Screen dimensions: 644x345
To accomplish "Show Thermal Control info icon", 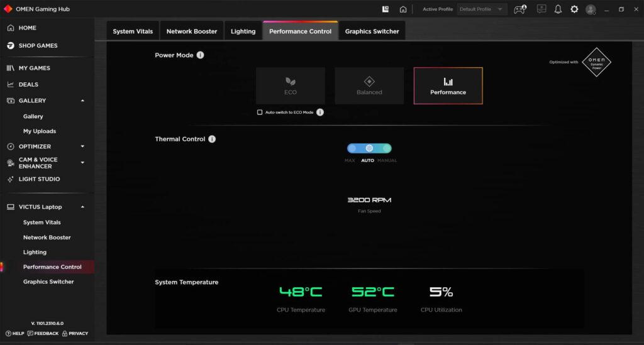I will click(x=212, y=139).
